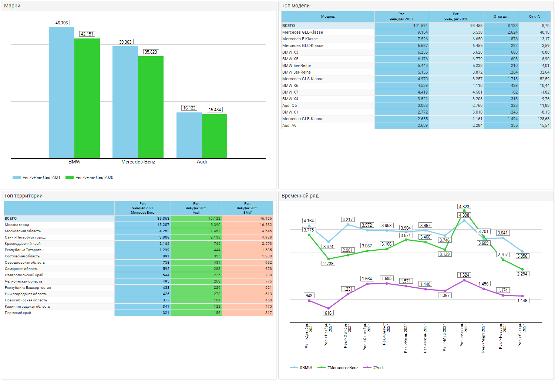Select the Audi Q5 model row
This screenshot has height=392, width=555.
point(416,105)
